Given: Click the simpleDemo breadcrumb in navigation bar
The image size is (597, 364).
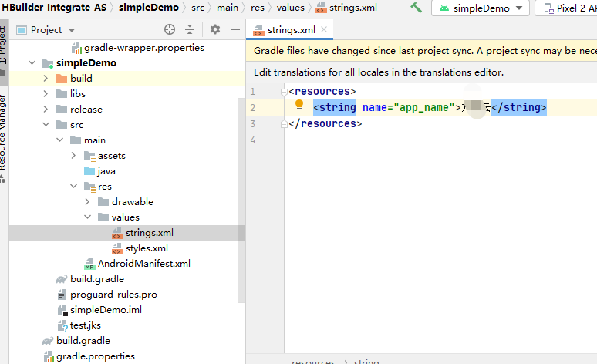Looking at the screenshot, I should click(149, 8).
